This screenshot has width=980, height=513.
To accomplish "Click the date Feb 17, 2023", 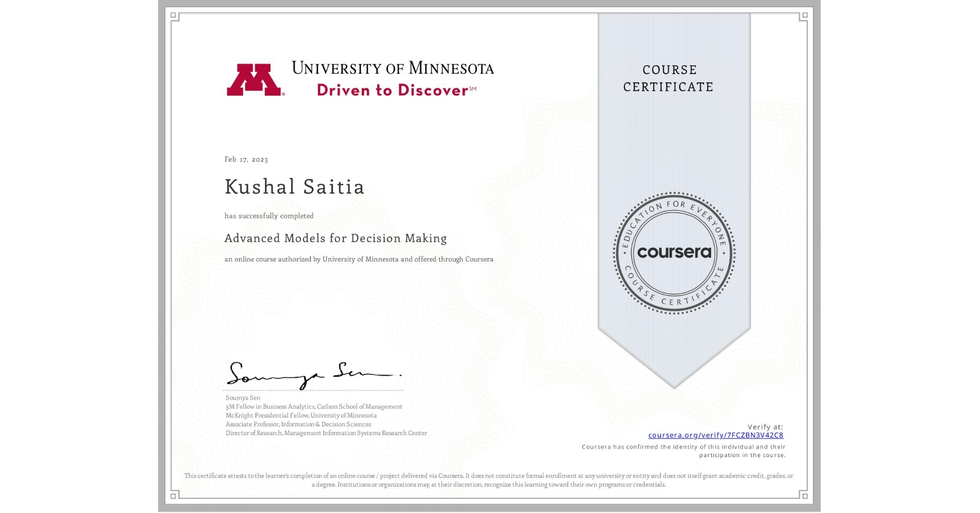I will pyautogui.click(x=246, y=159).
